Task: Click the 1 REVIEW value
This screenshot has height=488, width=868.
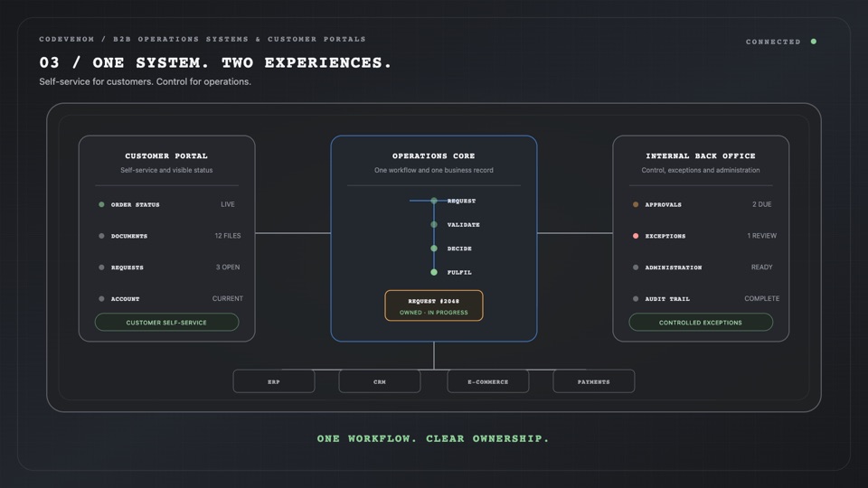Action: tap(761, 236)
